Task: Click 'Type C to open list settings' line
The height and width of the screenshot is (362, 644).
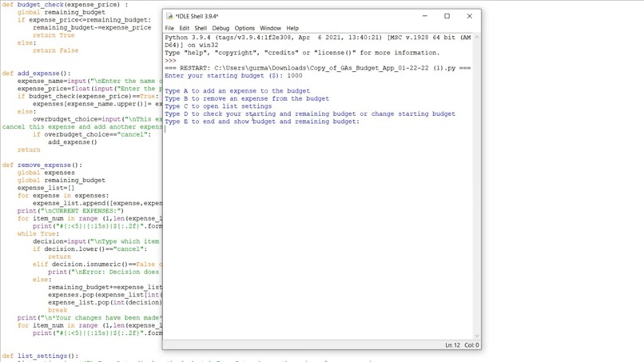Action: pyautogui.click(x=218, y=106)
